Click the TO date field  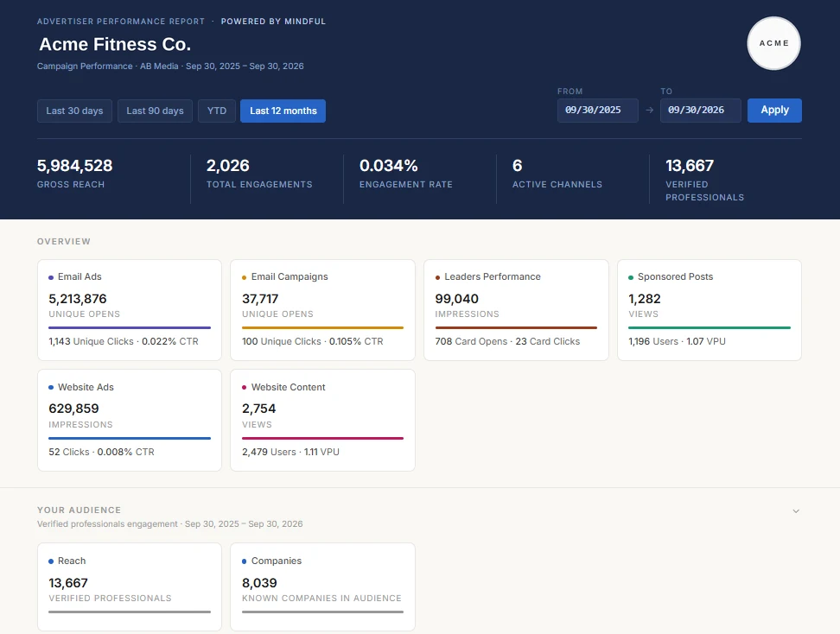700,111
